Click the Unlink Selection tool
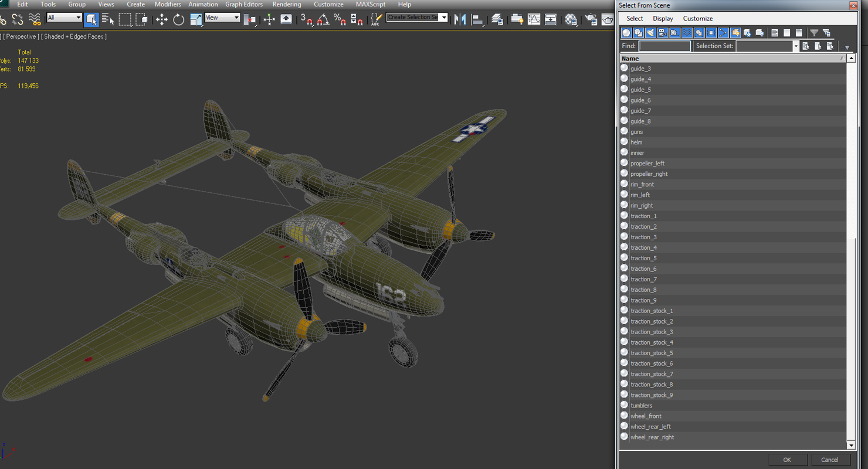The image size is (868, 469). click(18, 19)
